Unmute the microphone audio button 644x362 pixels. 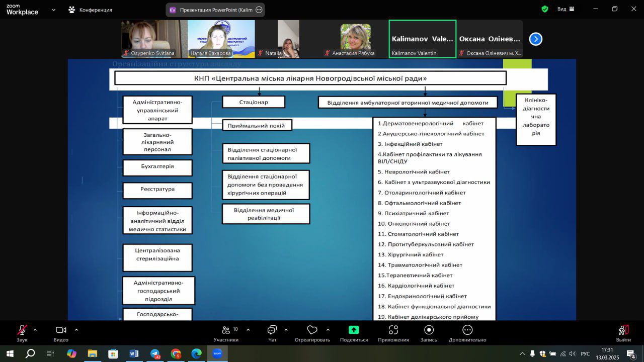pyautogui.click(x=22, y=330)
